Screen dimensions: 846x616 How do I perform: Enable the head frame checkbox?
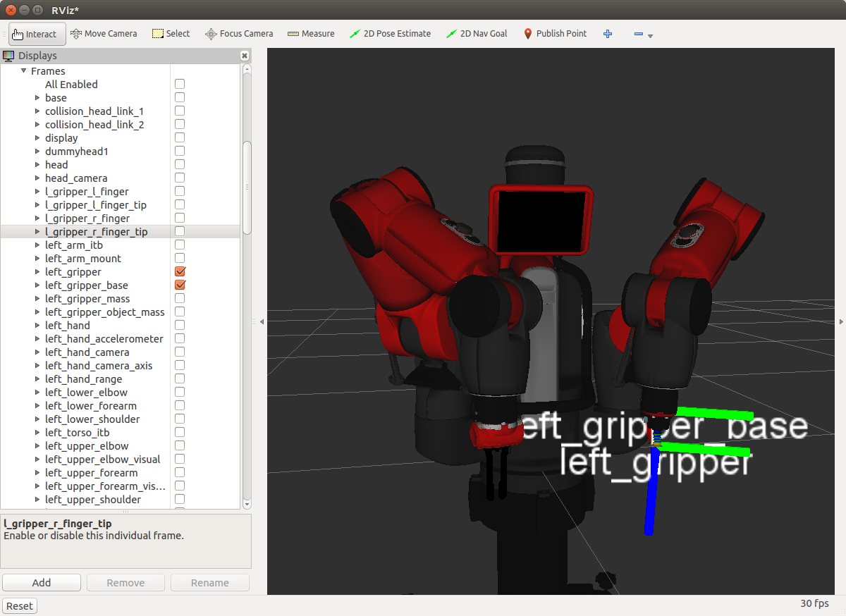180,164
